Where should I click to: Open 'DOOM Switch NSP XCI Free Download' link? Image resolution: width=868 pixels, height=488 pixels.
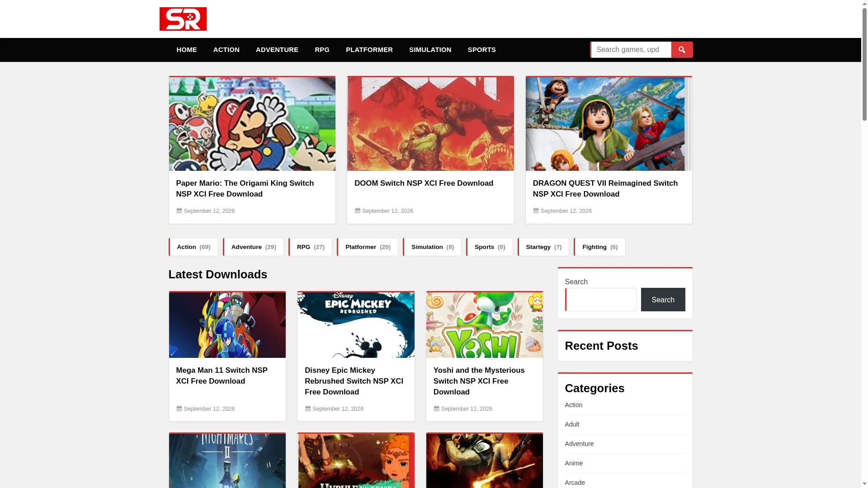tap(424, 183)
